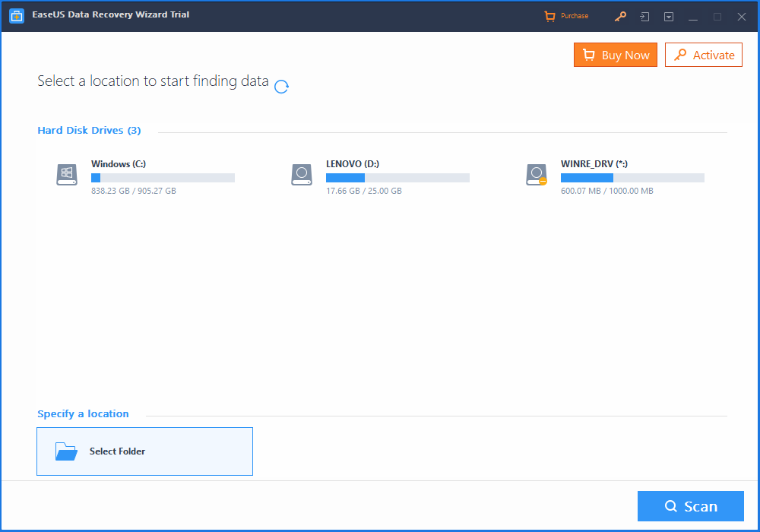This screenshot has width=760, height=532.
Task: Click the blue folder icon
Action: (x=66, y=451)
